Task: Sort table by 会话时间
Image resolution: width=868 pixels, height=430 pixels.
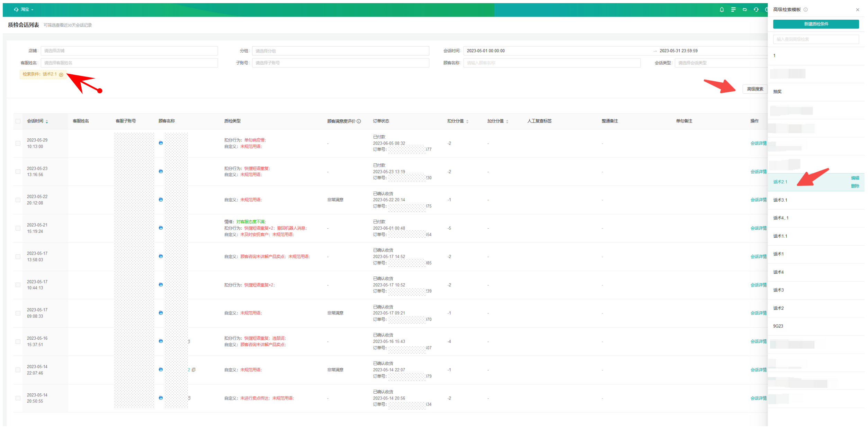Action: pyautogui.click(x=47, y=121)
